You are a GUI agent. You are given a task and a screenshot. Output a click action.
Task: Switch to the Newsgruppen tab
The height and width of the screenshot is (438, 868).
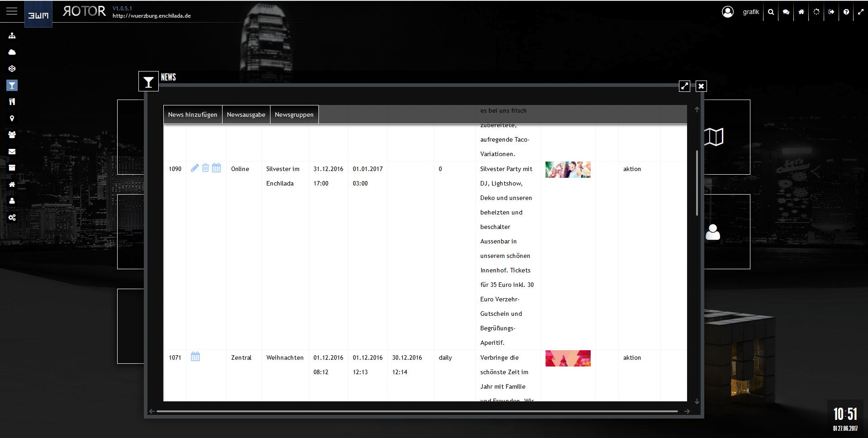click(294, 114)
